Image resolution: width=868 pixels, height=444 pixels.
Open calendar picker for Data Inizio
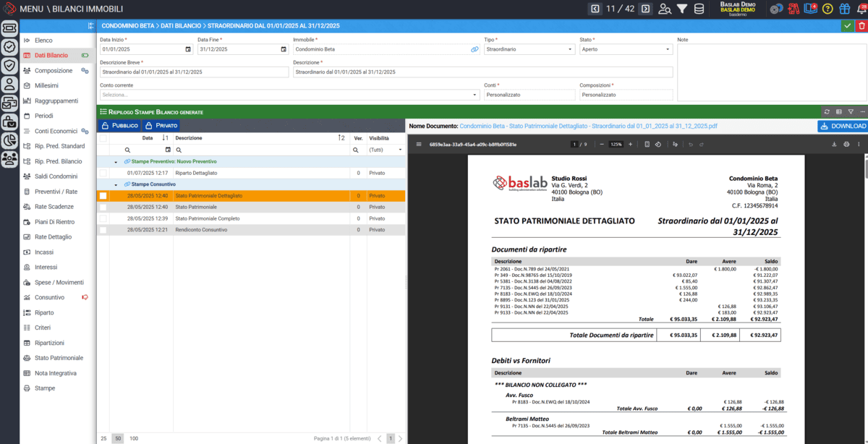coord(188,49)
